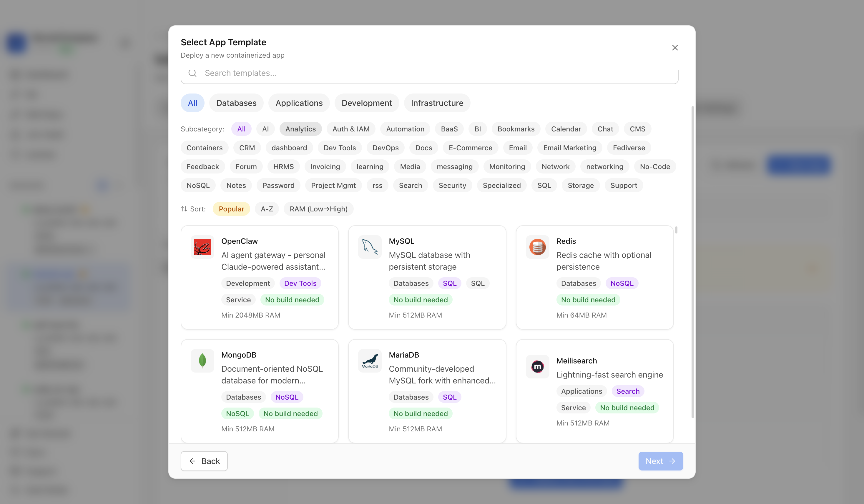Choose the MySQL template card

coord(427,277)
